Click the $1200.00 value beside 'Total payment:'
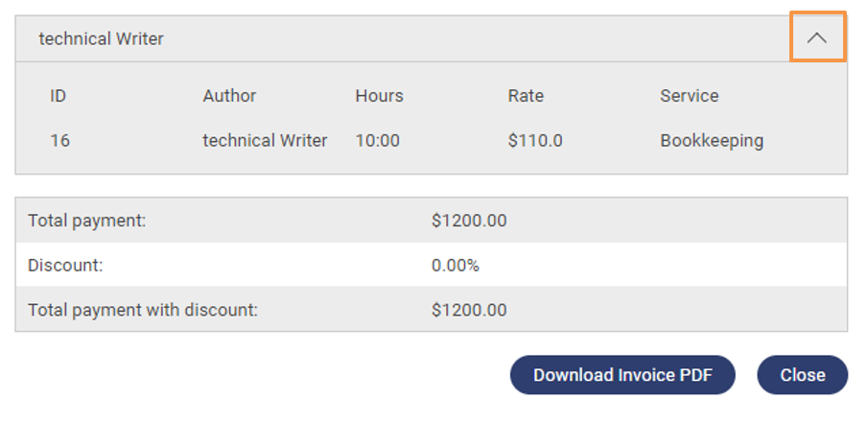The width and height of the screenshot is (868, 423). coord(469,221)
